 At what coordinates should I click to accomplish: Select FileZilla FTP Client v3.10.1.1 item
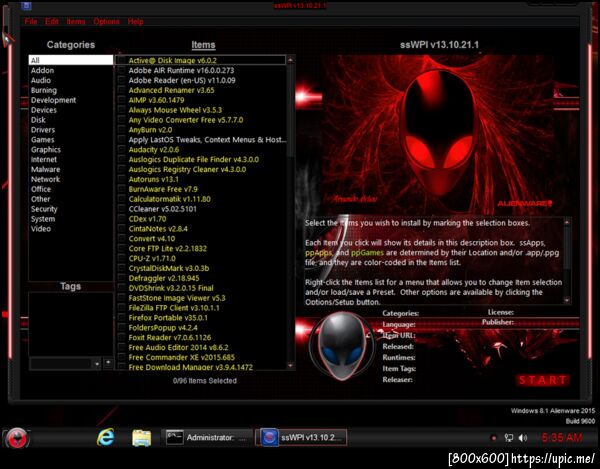[x=174, y=308]
